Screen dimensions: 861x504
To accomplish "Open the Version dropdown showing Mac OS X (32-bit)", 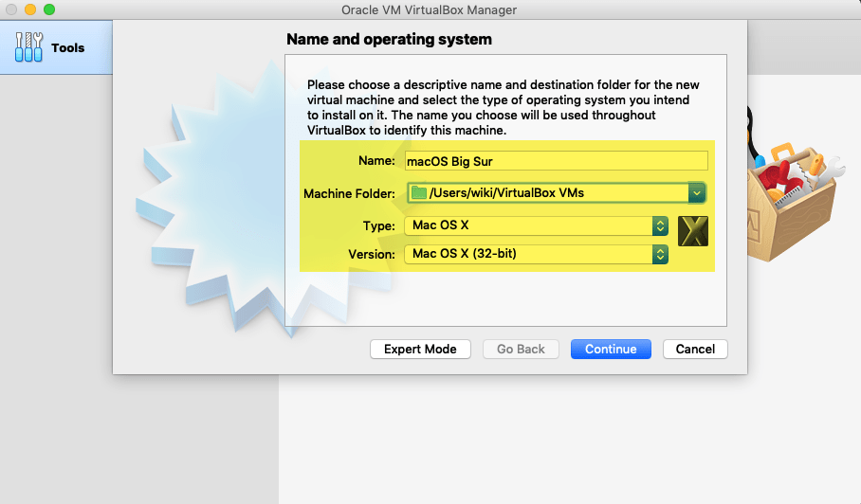I will [537, 254].
